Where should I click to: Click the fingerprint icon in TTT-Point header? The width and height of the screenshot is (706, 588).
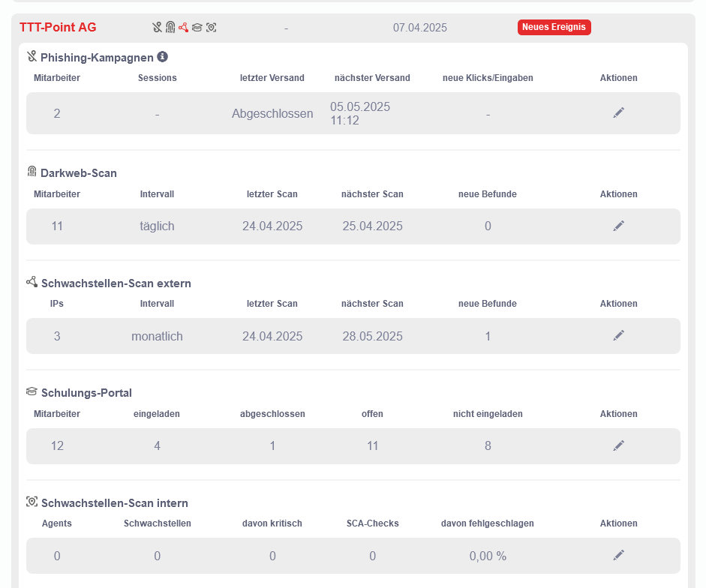(170, 28)
